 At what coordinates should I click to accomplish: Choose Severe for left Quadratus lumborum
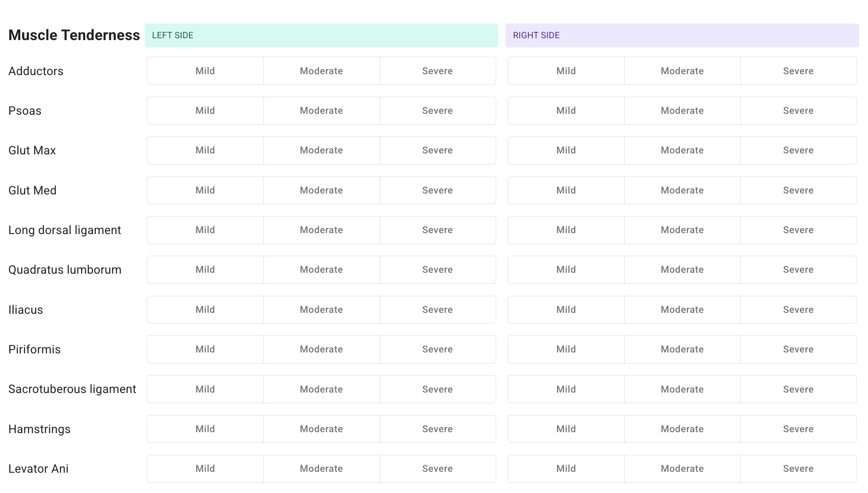coord(437,270)
